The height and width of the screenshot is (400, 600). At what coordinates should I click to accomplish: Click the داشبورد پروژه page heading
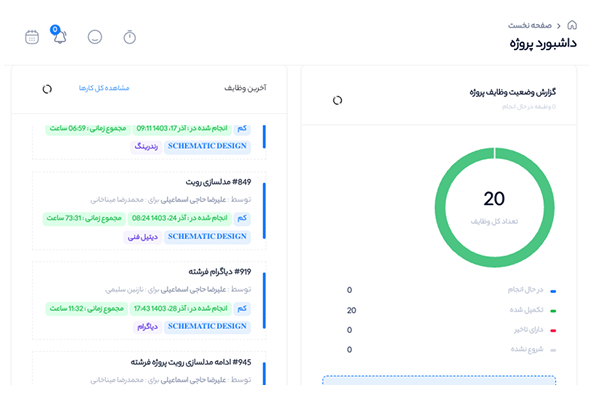click(543, 43)
